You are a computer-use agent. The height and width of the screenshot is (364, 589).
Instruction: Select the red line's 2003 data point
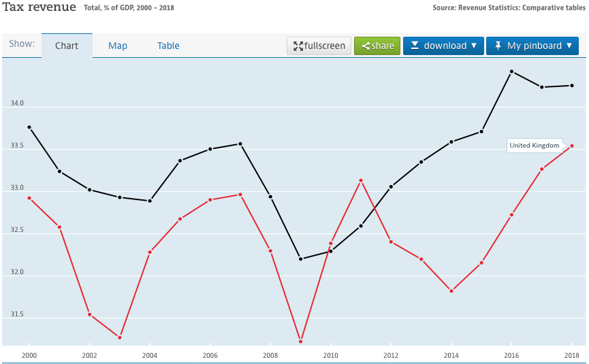(120, 337)
